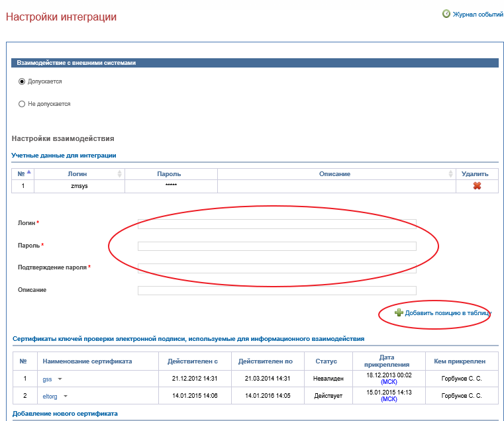Select the Допускается radio button
The image size is (504, 421).
tap(22, 81)
